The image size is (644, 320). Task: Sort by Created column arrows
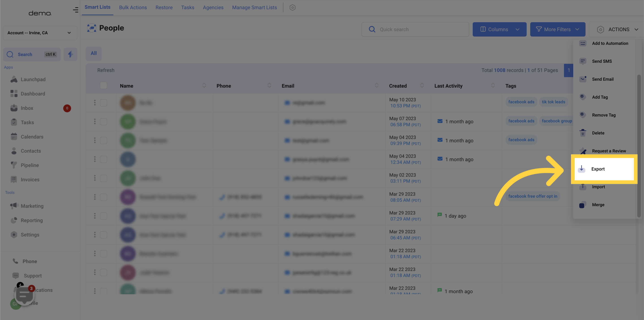422,85
